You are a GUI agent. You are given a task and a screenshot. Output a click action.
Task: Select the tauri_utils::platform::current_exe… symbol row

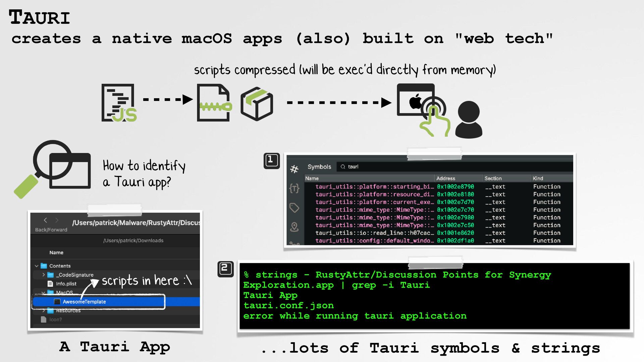pos(439,202)
